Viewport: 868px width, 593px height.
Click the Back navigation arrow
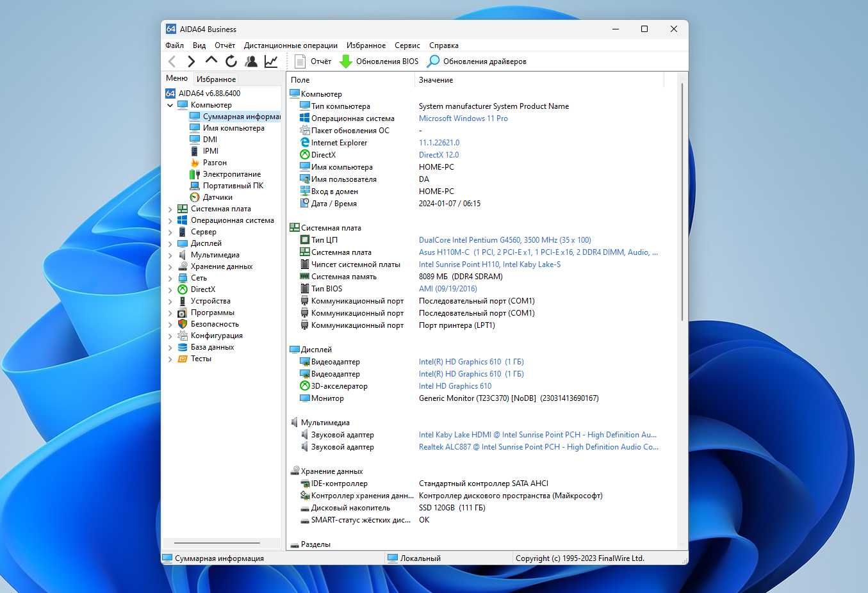pyautogui.click(x=172, y=61)
